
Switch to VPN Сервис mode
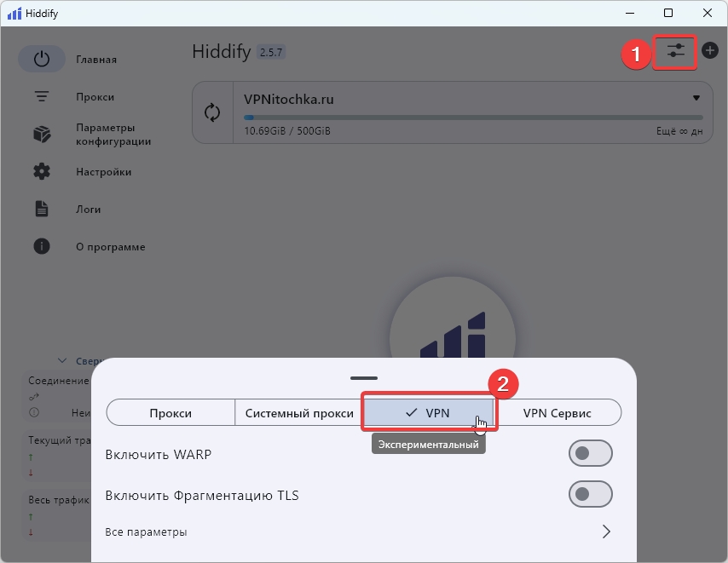557,413
